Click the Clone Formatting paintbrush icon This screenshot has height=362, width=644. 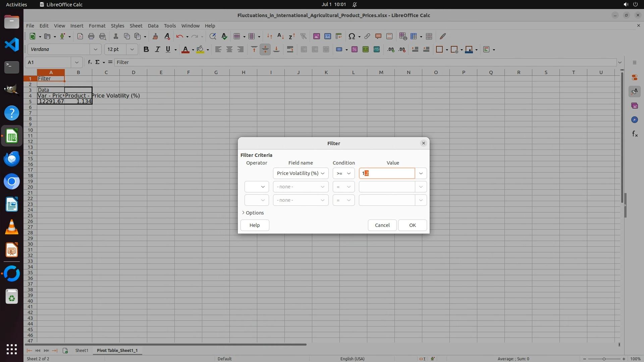pyautogui.click(x=155, y=36)
